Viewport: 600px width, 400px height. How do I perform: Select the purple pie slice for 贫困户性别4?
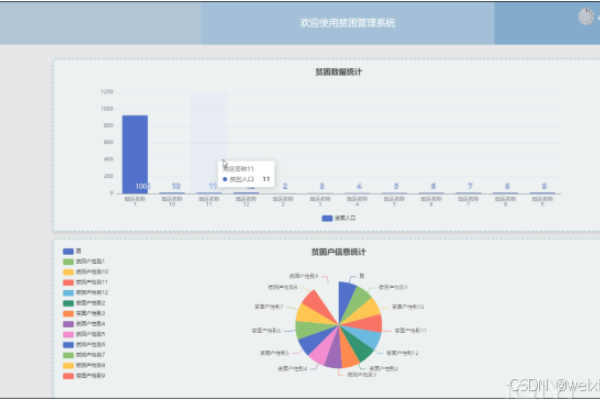[334, 354]
